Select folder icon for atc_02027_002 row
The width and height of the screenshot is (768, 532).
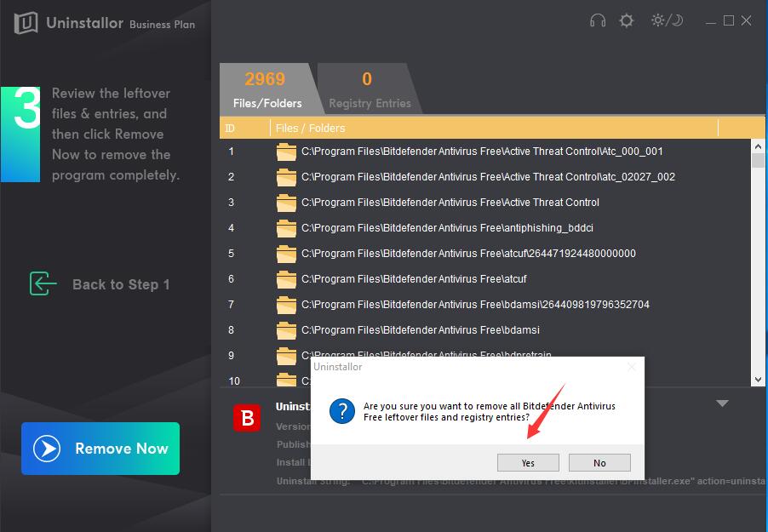pyautogui.click(x=286, y=177)
